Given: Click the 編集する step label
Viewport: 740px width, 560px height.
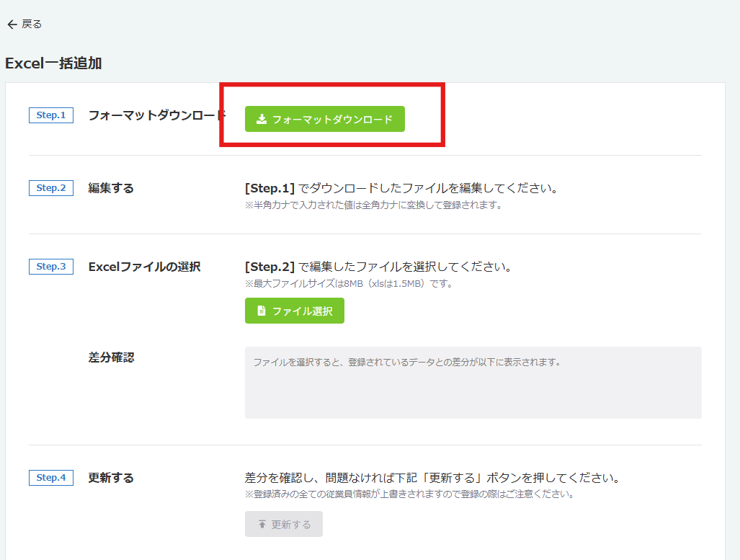Looking at the screenshot, I should (111, 188).
